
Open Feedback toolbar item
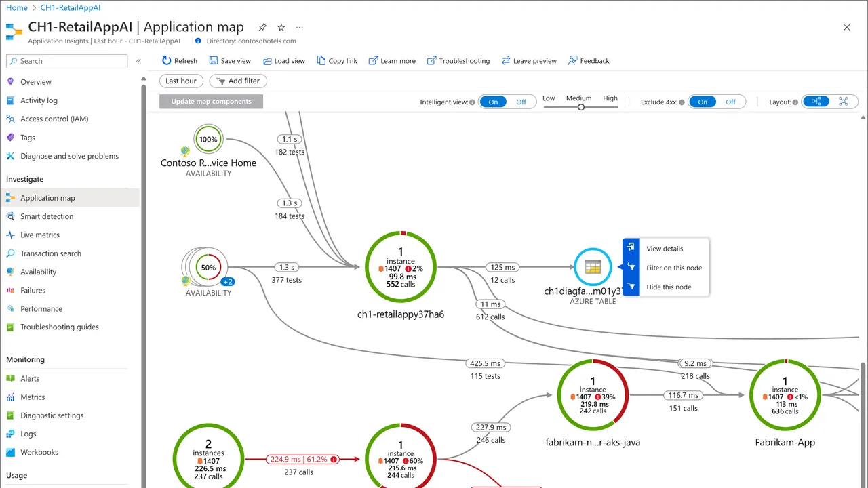(x=589, y=61)
